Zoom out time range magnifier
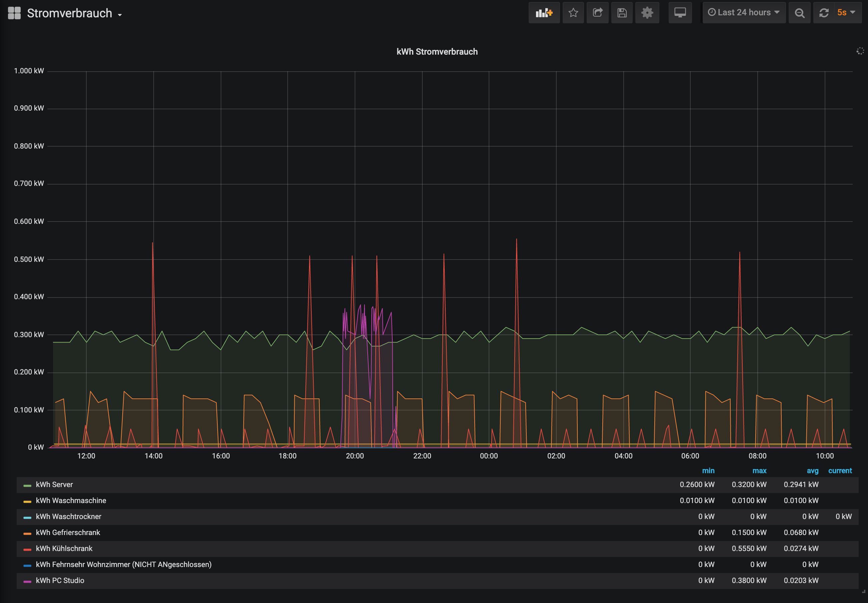The height and width of the screenshot is (603, 868). pos(799,13)
